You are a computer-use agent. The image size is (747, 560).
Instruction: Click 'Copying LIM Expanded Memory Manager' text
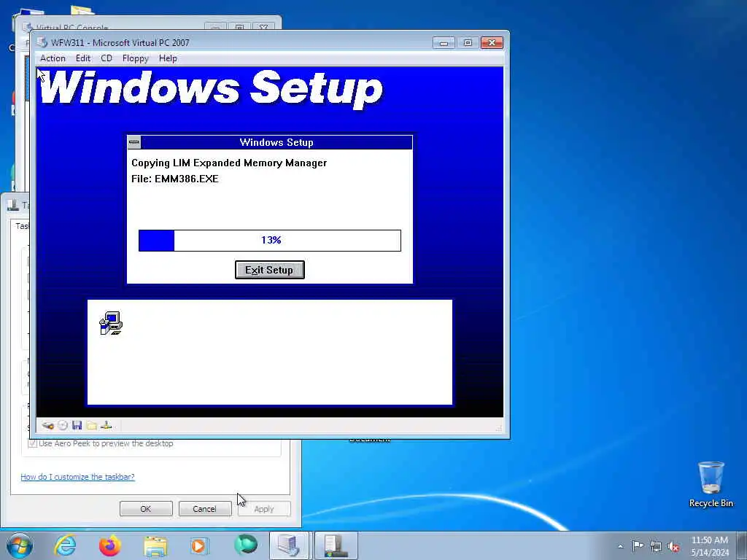(229, 163)
